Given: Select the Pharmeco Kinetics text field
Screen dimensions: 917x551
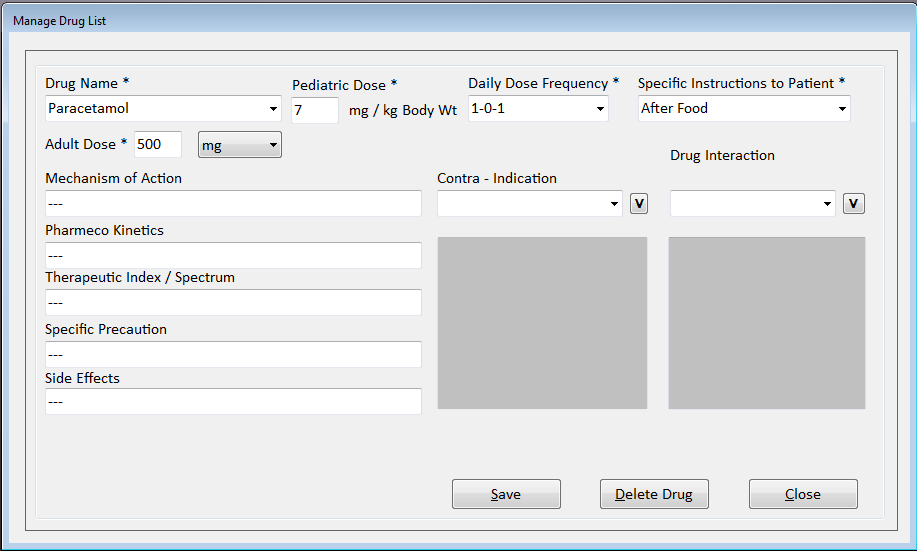Looking at the screenshot, I should click(x=233, y=256).
